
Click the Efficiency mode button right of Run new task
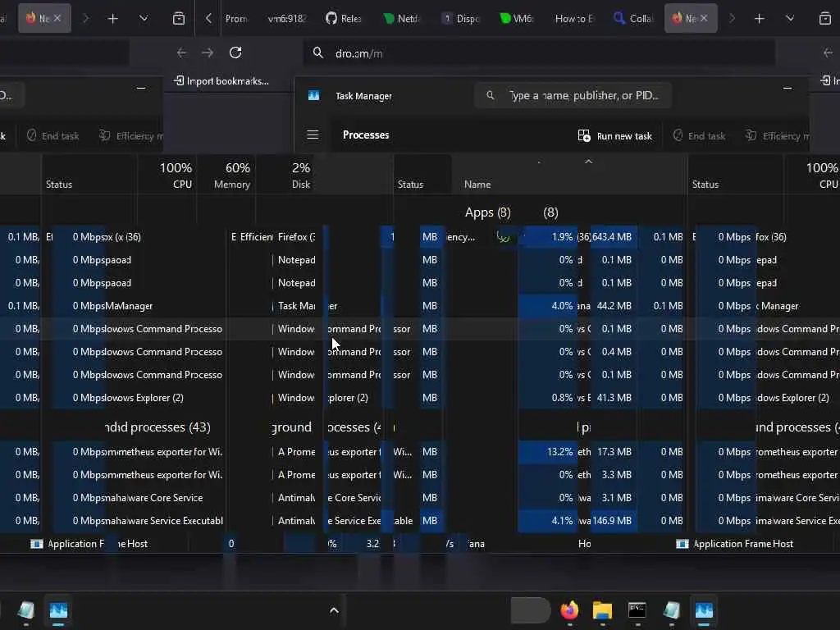(778, 136)
